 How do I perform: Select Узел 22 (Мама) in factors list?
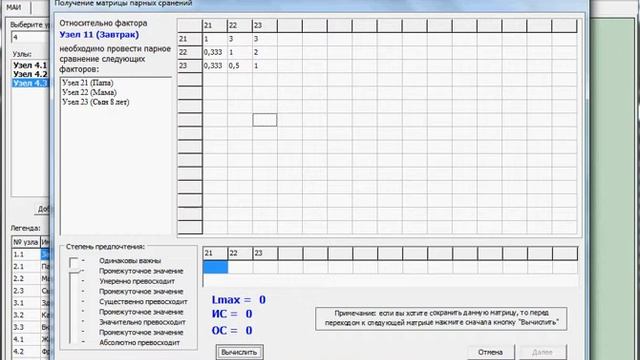point(89,92)
